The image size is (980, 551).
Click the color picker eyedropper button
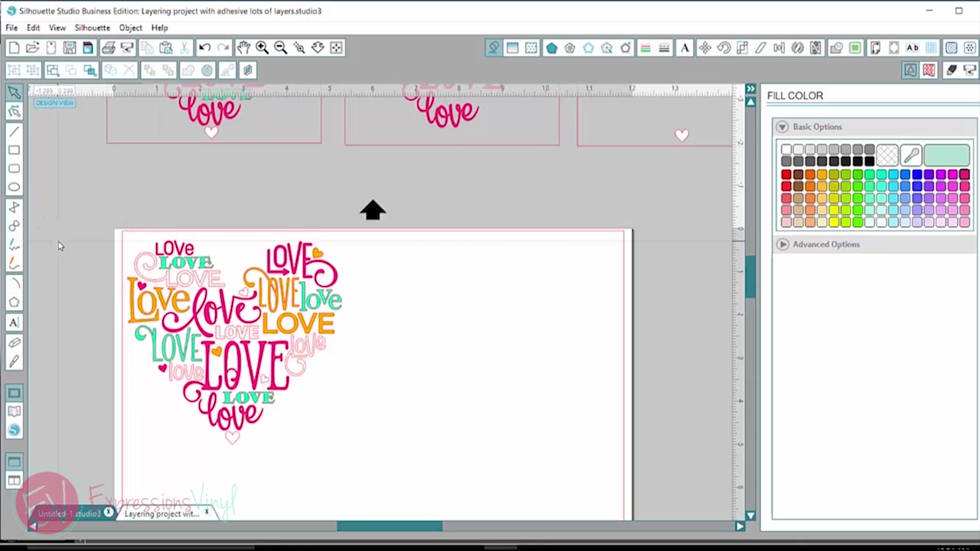911,155
